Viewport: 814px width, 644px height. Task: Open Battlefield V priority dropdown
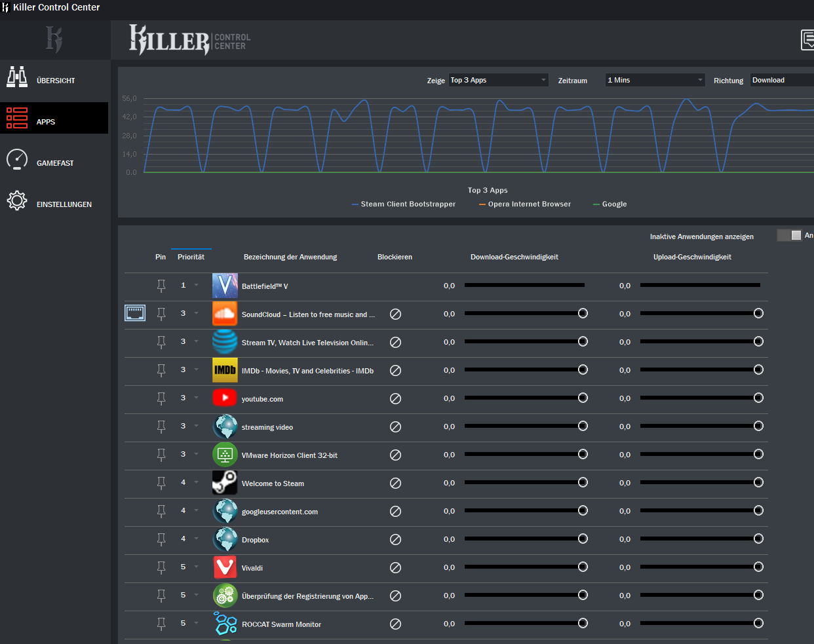[196, 285]
